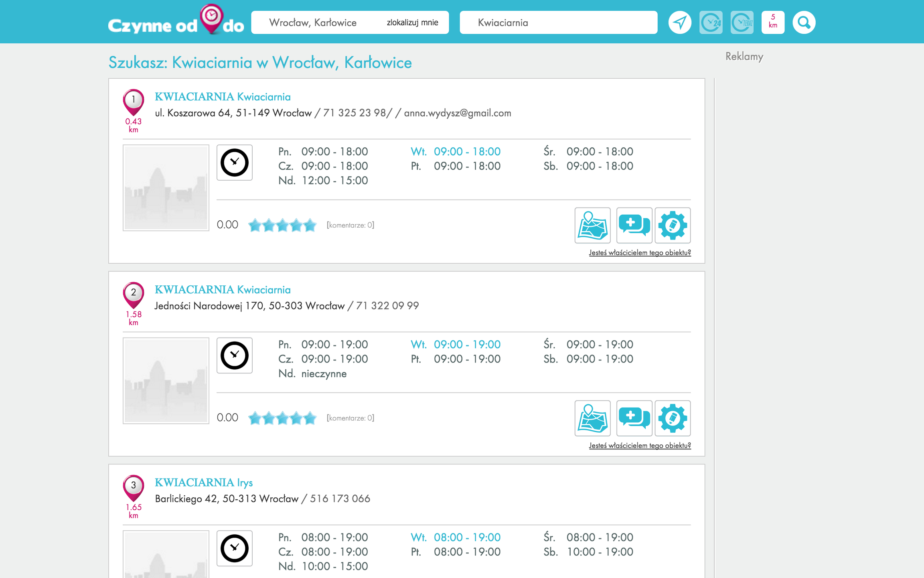Click phone number 71 325 23 98
924x578 pixels.
(x=355, y=113)
